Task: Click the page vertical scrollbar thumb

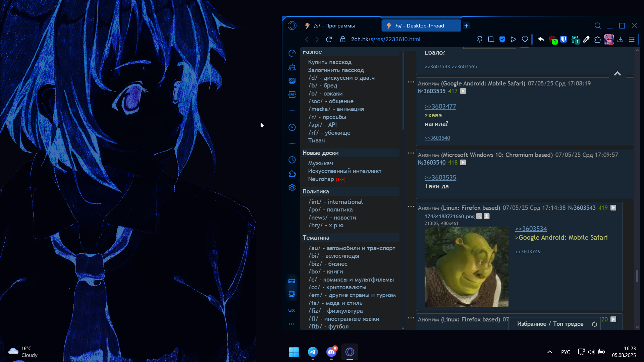Action: pos(637,276)
